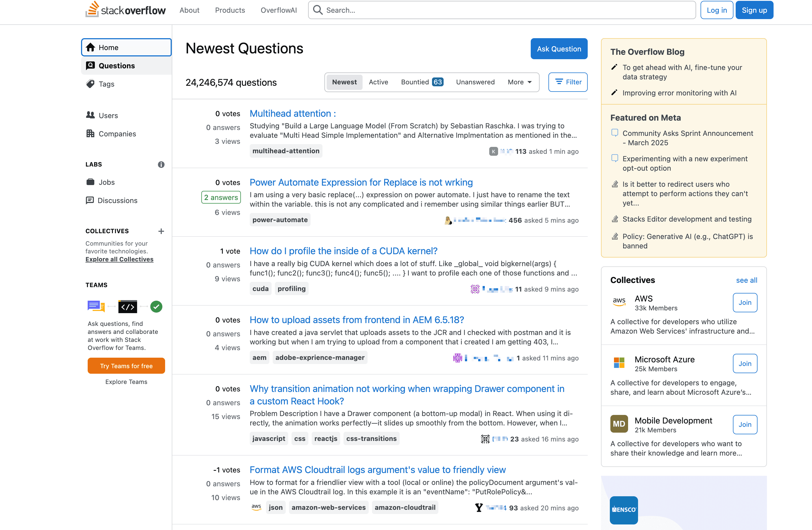Click the AWS collective logo
This screenshot has width=812, height=530.
click(619, 302)
